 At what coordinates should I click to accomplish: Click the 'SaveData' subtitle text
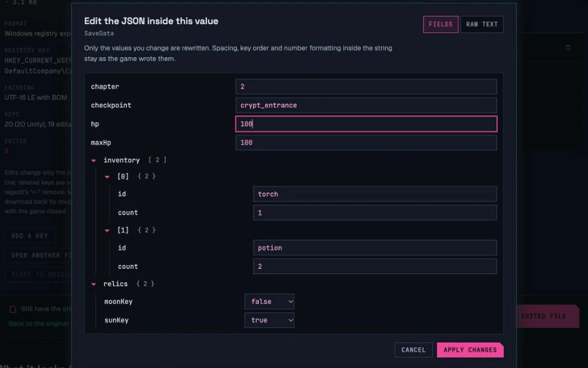[99, 33]
